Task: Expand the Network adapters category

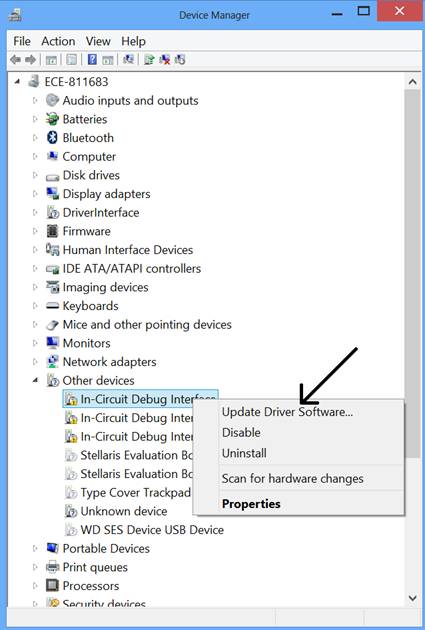Action: [35, 362]
